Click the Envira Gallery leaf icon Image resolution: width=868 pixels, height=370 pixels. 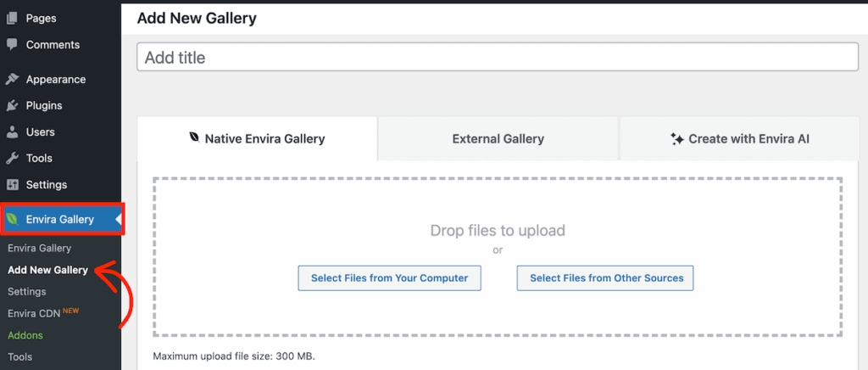(x=13, y=220)
